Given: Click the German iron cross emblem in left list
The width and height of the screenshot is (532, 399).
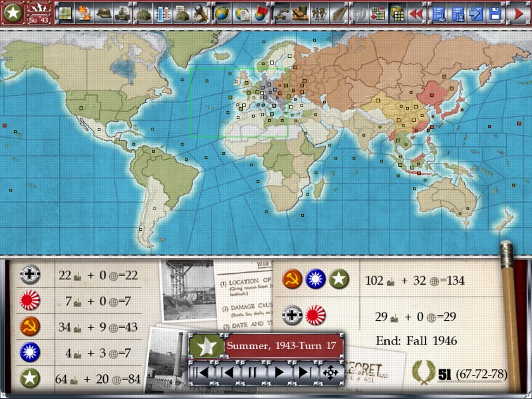Looking at the screenshot, I should coord(30,274).
